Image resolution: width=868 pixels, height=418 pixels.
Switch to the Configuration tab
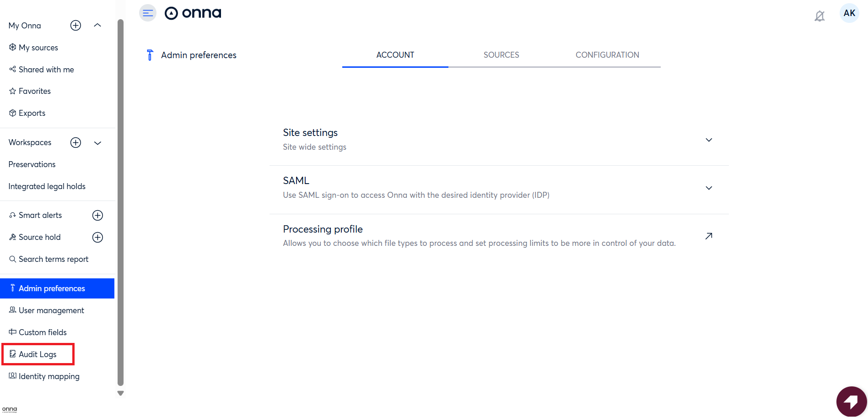click(607, 55)
